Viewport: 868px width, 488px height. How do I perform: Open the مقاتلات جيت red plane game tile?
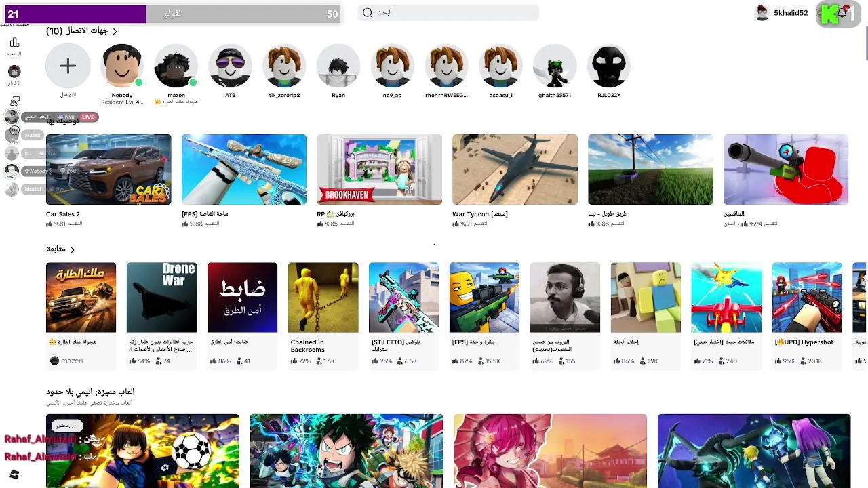click(727, 298)
